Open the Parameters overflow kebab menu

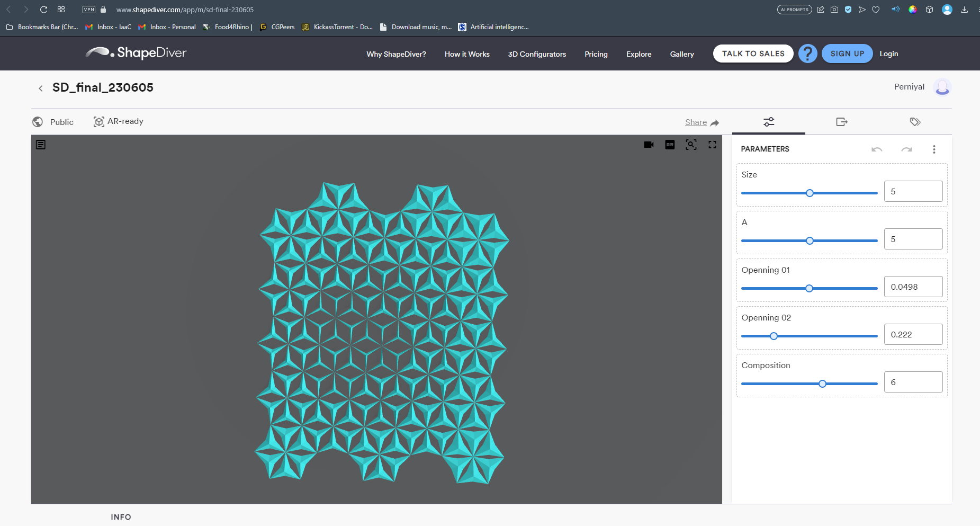tap(934, 149)
